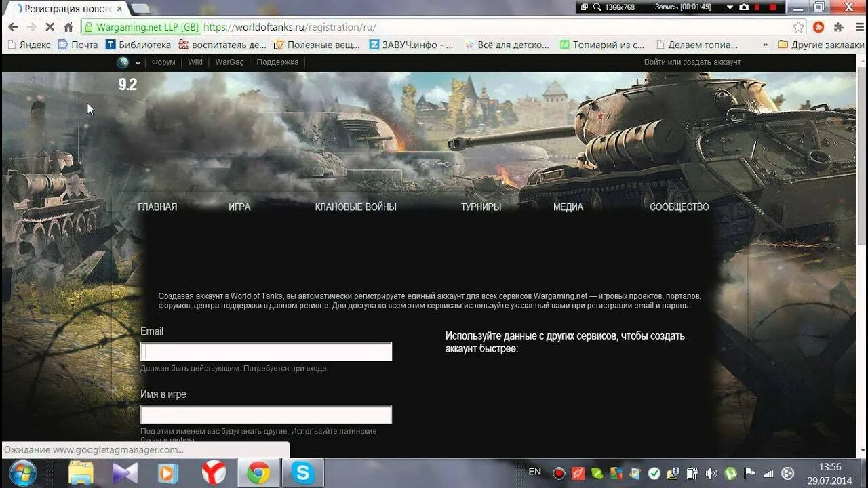Open the volume speaker tray icon
This screenshot has height=488, width=868.
point(711,473)
